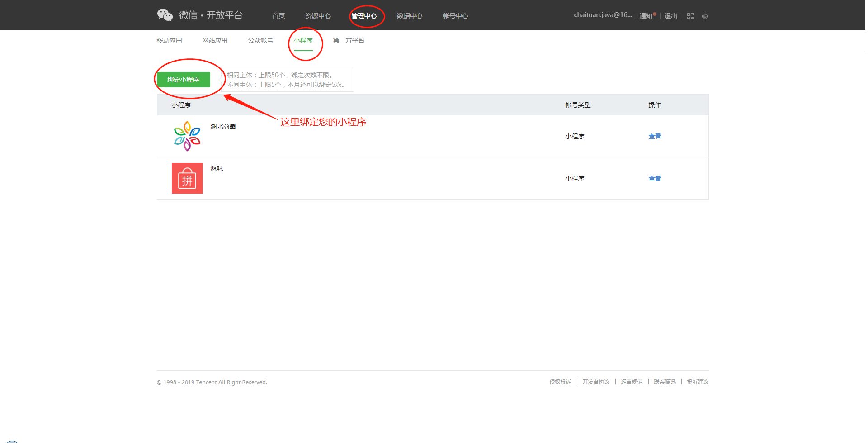The image size is (868, 443).
Task: Click 查看 link for 悠味
Action: point(655,178)
